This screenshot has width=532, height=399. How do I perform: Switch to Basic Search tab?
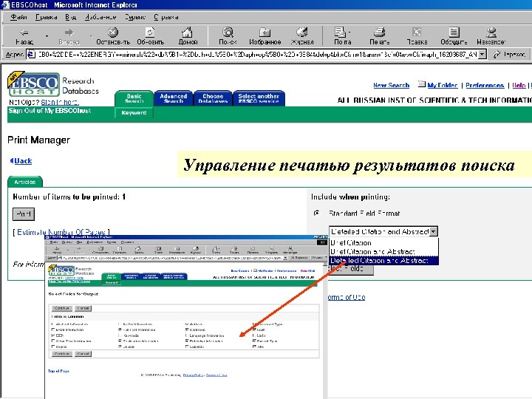pos(134,98)
